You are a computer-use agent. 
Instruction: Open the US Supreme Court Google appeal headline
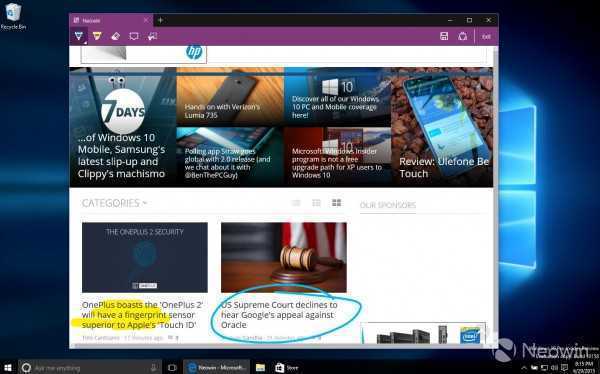[279, 315]
